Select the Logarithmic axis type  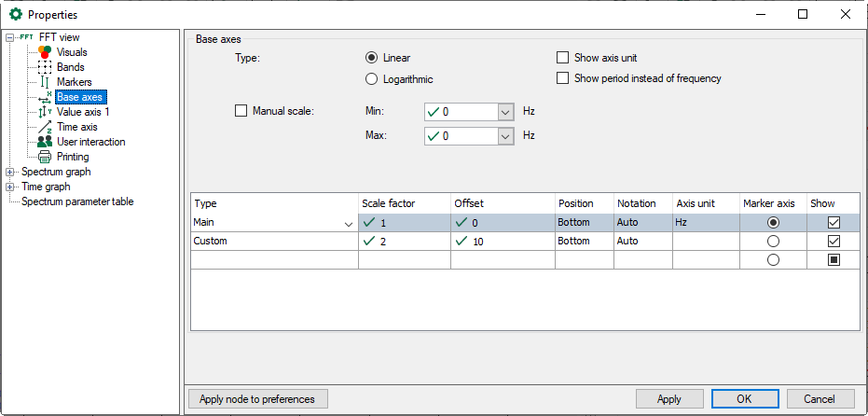pyautogui.click(x=372, y=79)
